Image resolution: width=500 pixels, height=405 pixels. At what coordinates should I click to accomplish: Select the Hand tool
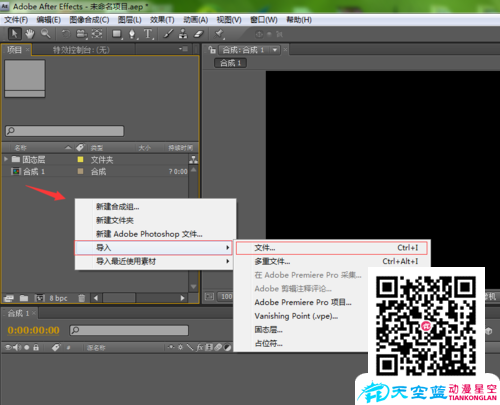click(30, 34)
